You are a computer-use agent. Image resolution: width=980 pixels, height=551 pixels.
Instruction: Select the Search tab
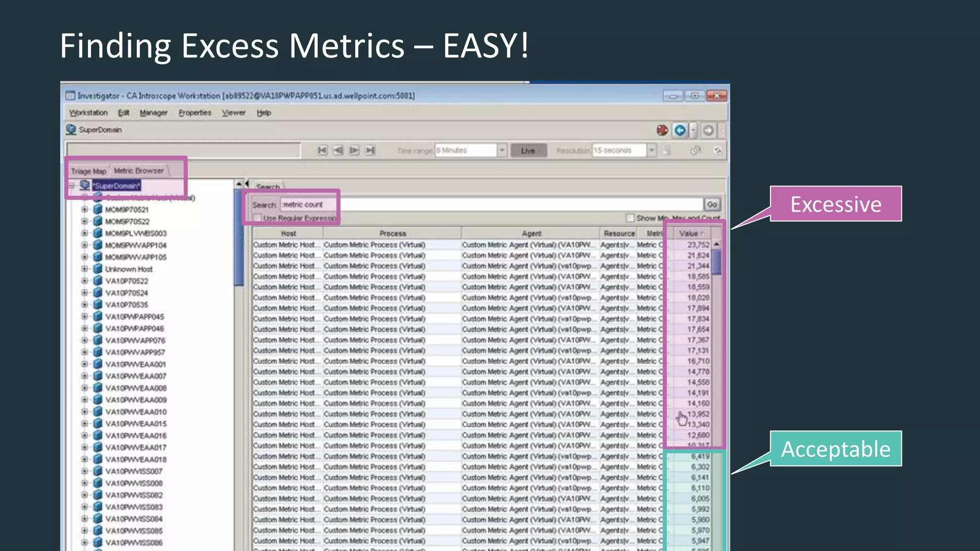(x=268, y=186)
